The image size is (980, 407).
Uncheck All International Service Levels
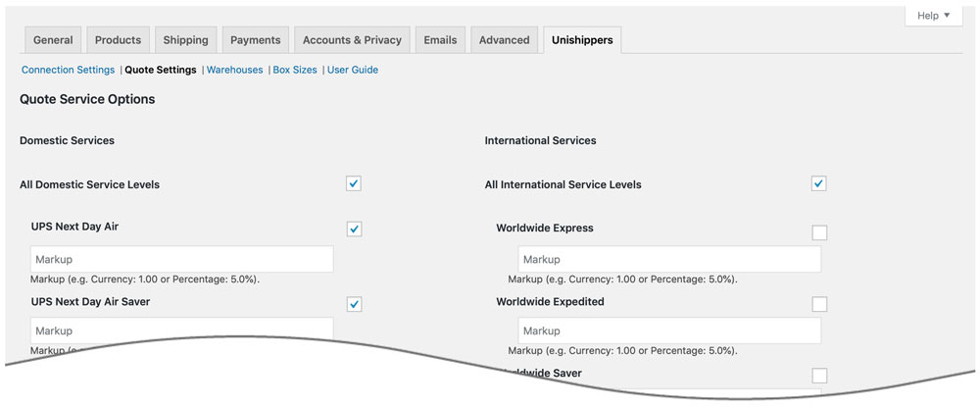coord(819,184)
